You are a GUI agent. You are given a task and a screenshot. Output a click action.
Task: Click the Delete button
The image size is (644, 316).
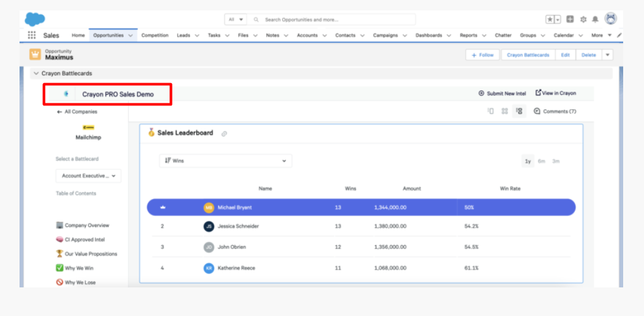[589, 55]
